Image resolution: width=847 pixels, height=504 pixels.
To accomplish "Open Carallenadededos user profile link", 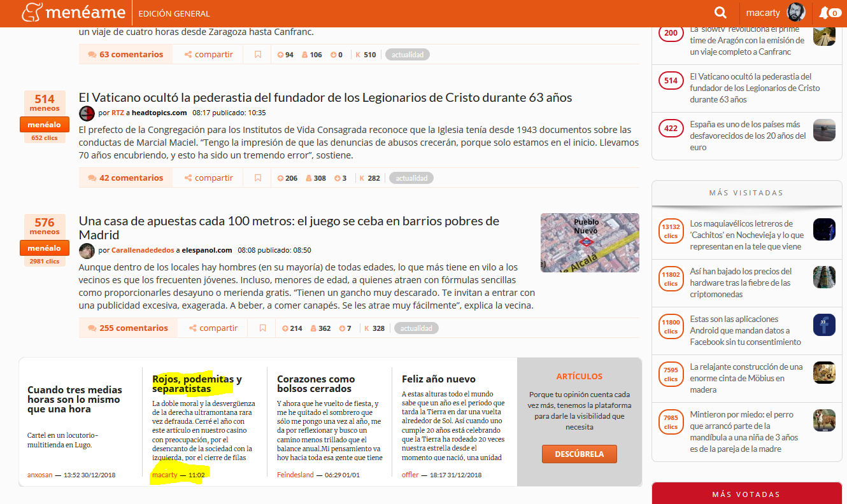I will [x=143, y=251].
